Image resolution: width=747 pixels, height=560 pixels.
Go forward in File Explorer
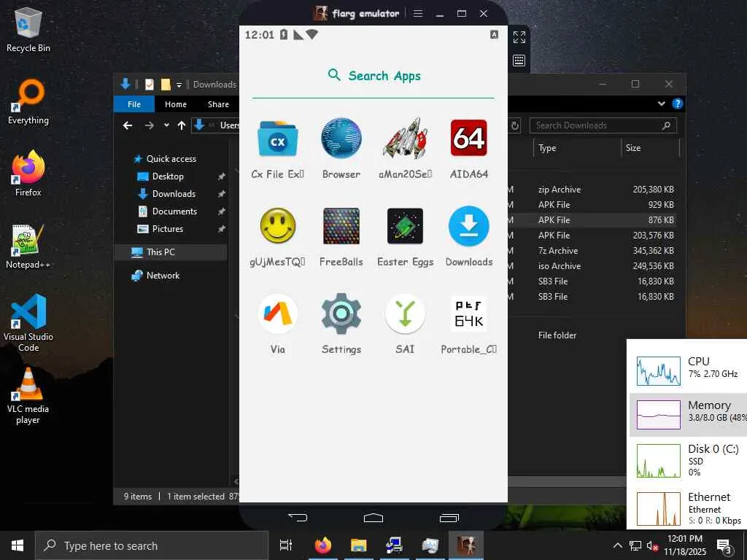(x=150, y=125)
